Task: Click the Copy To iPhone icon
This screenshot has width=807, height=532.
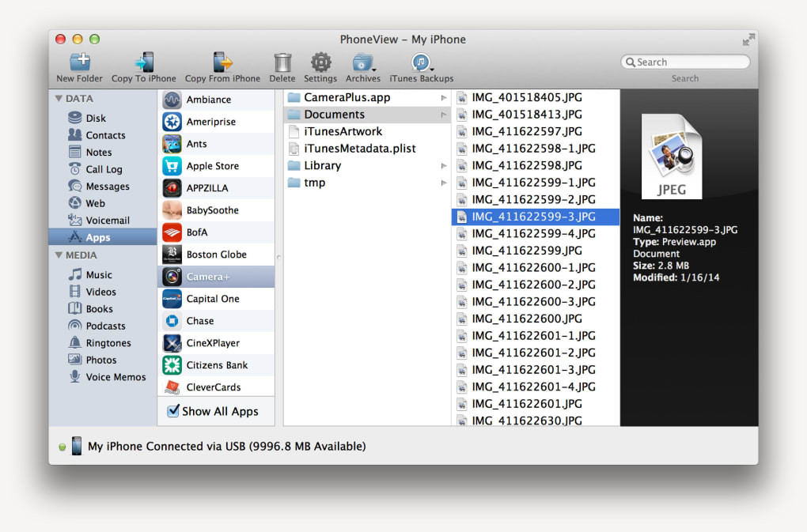Action: tap(144, 62)
